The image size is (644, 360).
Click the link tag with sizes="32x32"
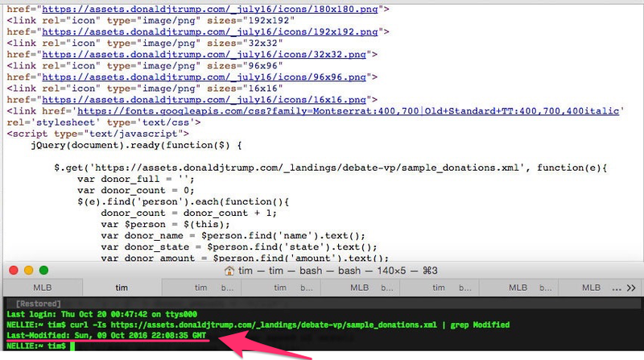[x=145, y=43]
